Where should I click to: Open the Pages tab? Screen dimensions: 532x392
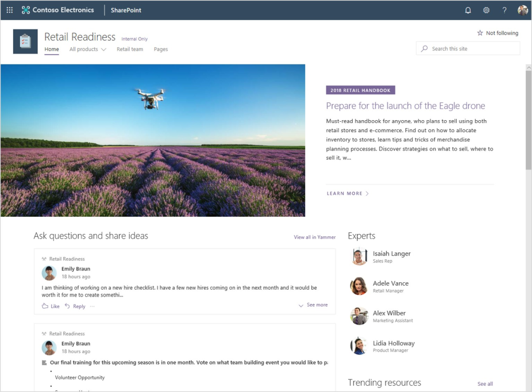161,49
